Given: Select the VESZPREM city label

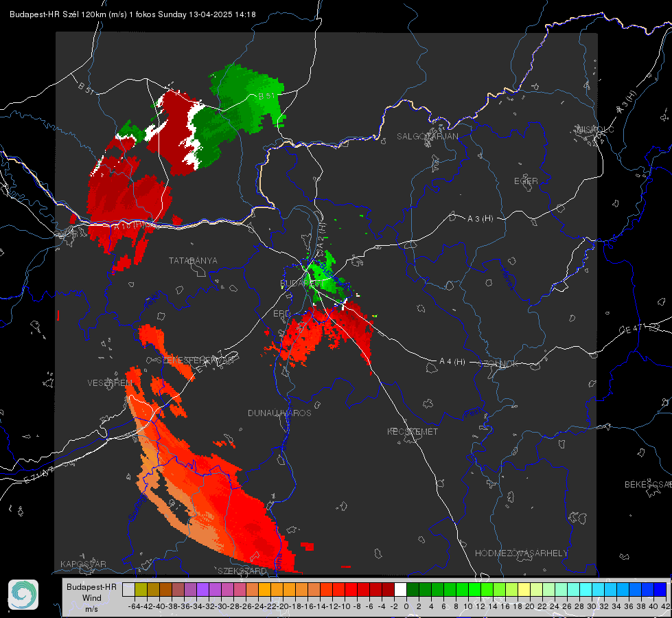Looking at the screenshot, I should point(110,383).
